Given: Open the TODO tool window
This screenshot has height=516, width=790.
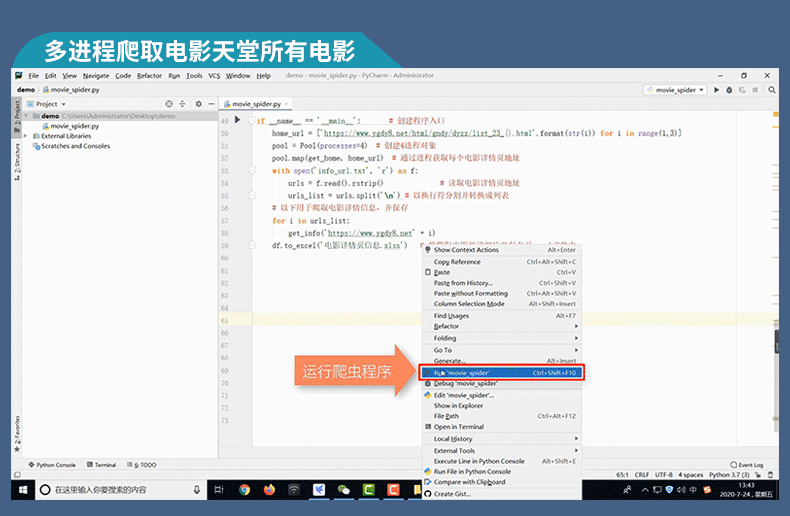Looking at the screenshot, I should click(x=142, y=465).
